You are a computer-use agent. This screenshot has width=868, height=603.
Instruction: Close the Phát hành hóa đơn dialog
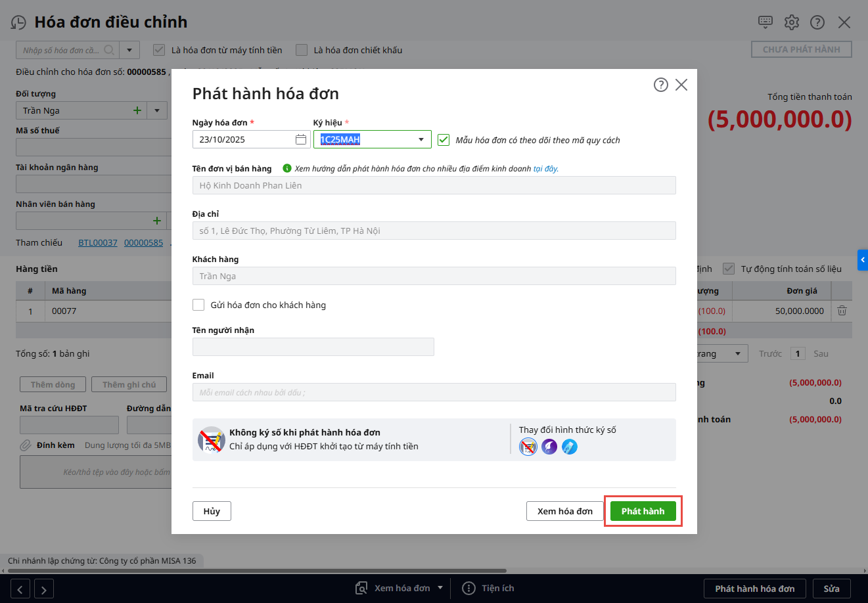[681, 85]
